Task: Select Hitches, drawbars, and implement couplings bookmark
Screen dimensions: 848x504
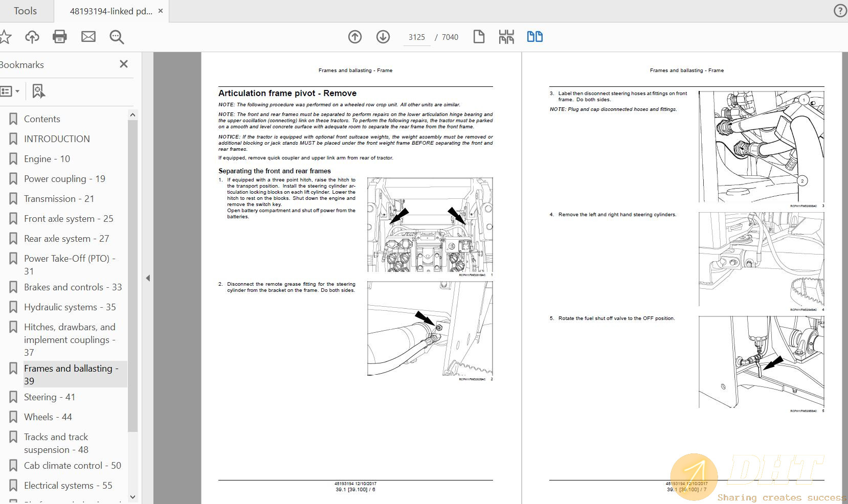Action: click(70, 340)
